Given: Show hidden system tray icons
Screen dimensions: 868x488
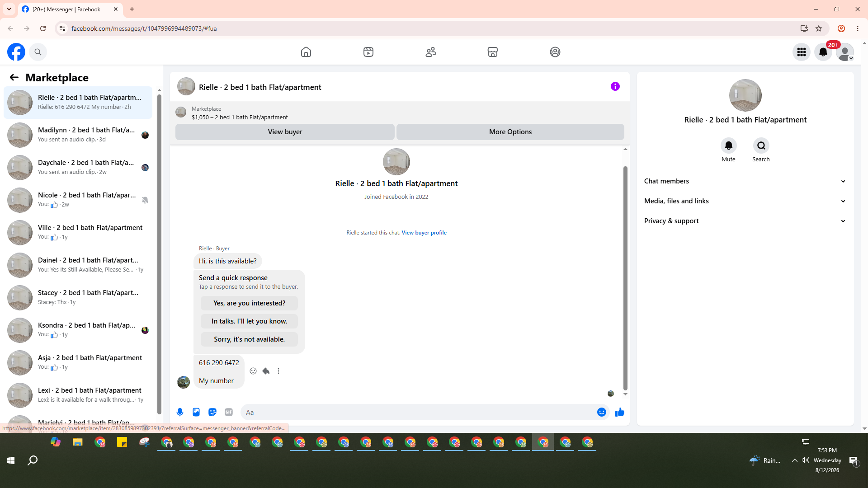Looking at the screenshot, I should click(x=794, y=460).
